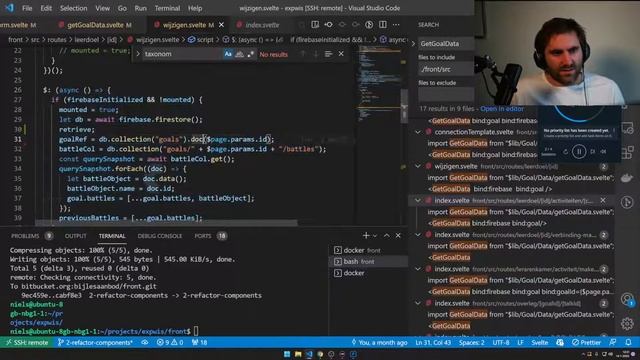The image size is (640, 360).
Task: Click search field containing GetGoalData
Action: (446, 44)
